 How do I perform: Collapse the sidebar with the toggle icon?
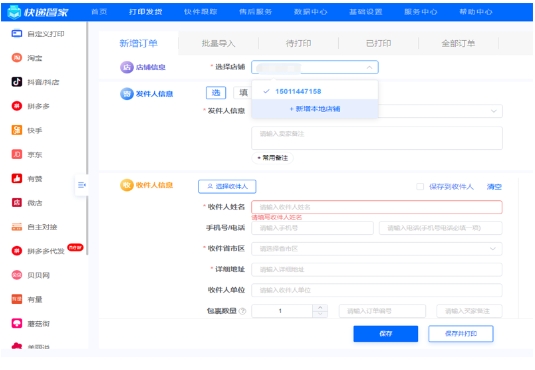coord(82,185)
